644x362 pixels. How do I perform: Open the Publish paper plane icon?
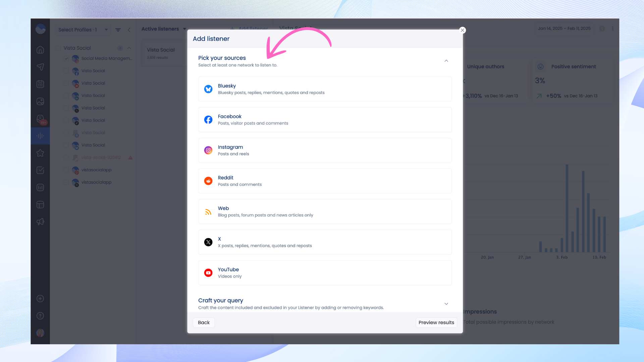click(x=40, y=67)
